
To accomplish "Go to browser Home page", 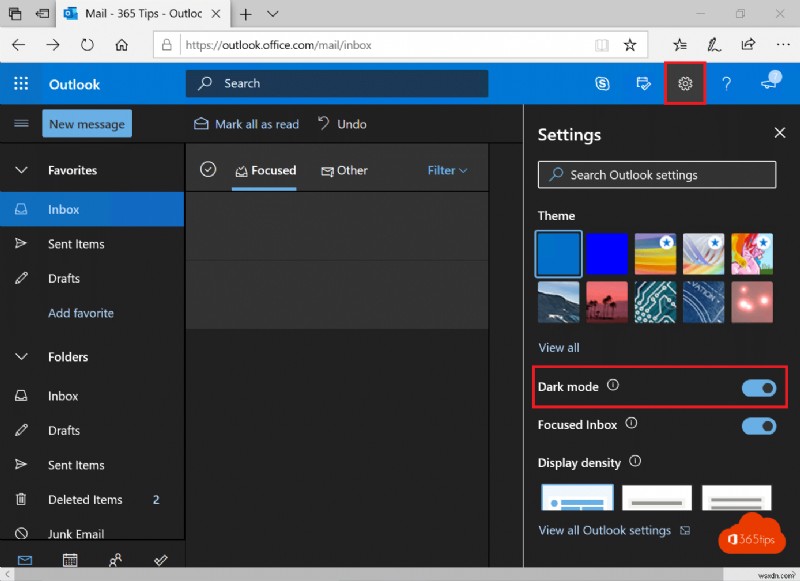I will pos(121,45).
